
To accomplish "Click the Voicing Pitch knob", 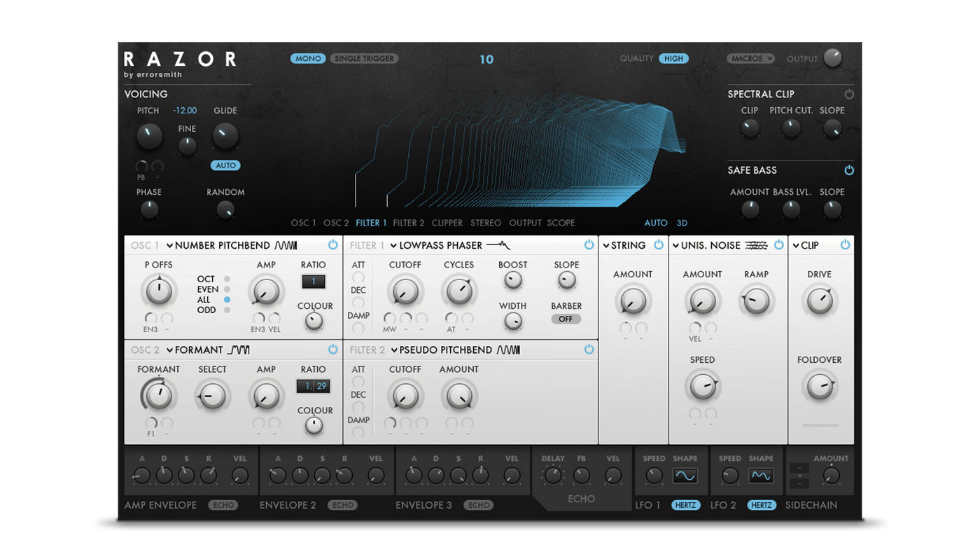I will (149, 136).
